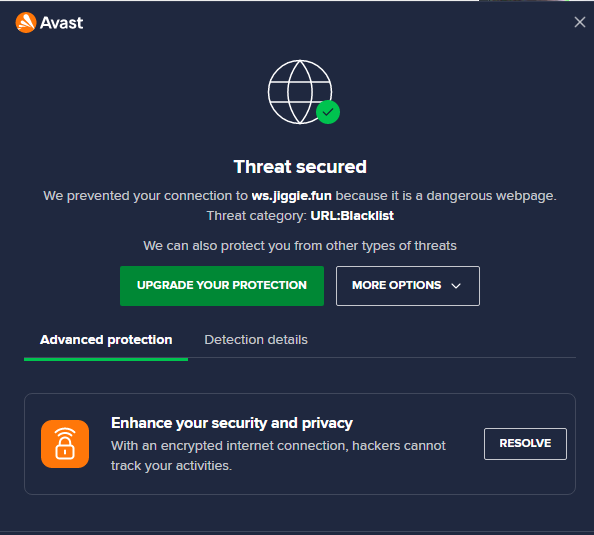Screen dimensions: 594x535
Task: Click the URL:Blacklist threat category
Action: click(352, 216)
